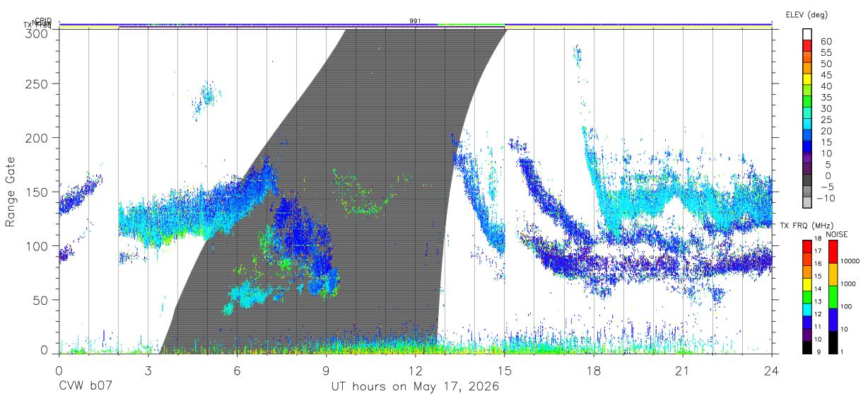Click the '150' tick label on the Range Gate axis
Screen dimensions: 868x401
click(x=37, y=192)
